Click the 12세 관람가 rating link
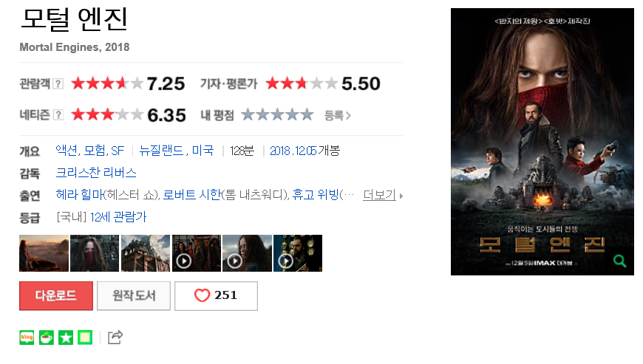 [118, 216]
